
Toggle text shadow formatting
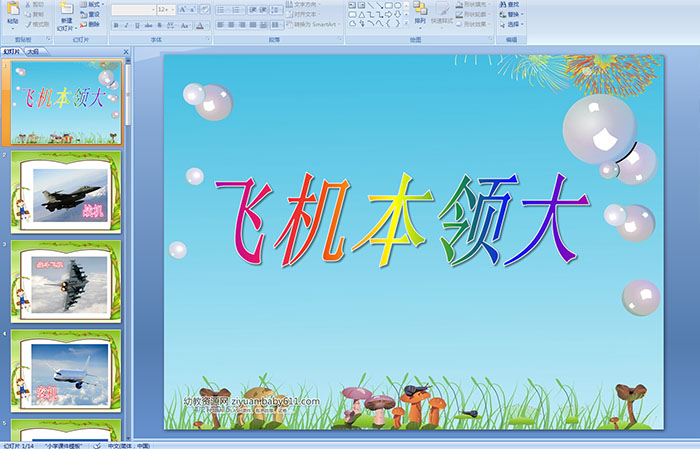(159, 25)
